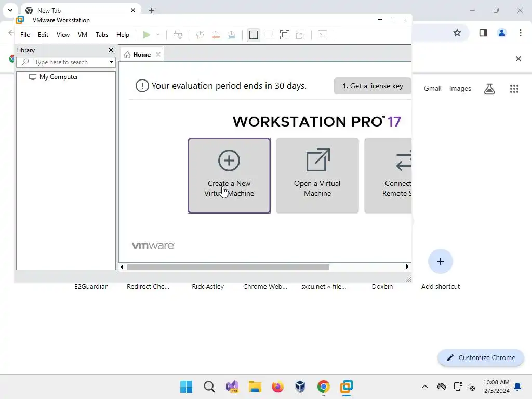Open Chrome three-dot menu
This screenshot has width=532, height=399.
coord(520,33)
